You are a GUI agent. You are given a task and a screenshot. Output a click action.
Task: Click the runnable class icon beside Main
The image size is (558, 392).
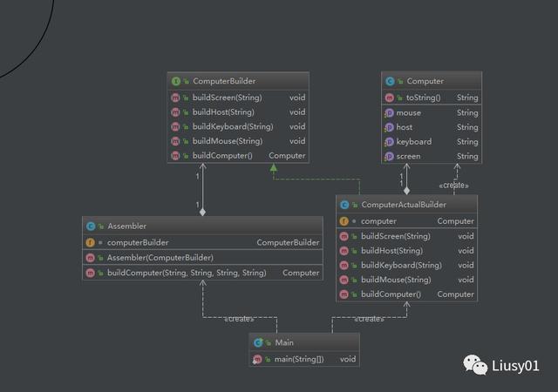tap(257, 343)
